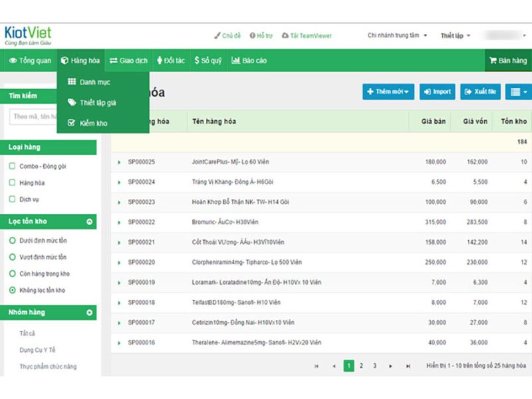This screenshot has width=532, height=399.
Task: Jump to the first page icon
Action: coord(317,366)
